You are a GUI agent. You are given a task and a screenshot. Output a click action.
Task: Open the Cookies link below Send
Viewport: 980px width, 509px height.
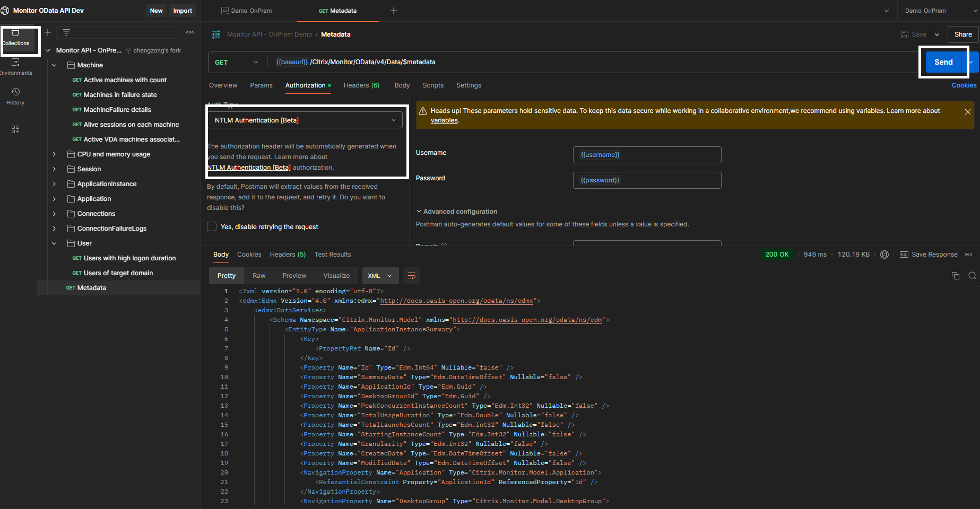(964, 85)
